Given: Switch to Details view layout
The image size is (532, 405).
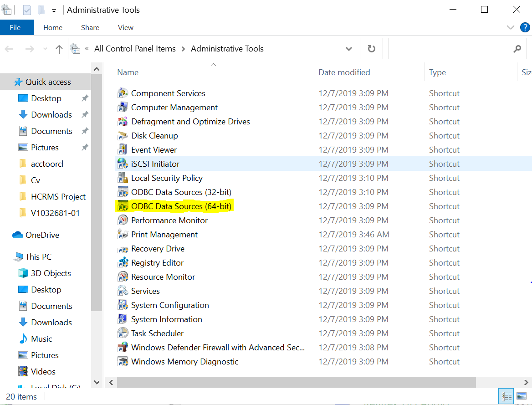Looking at the screenshot, I should point(507,396).
